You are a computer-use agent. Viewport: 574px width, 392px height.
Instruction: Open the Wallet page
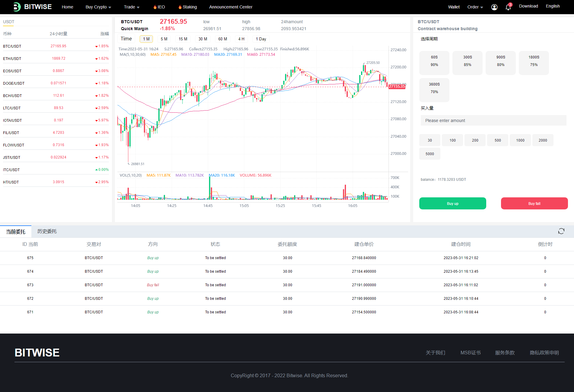coord(454,7)
